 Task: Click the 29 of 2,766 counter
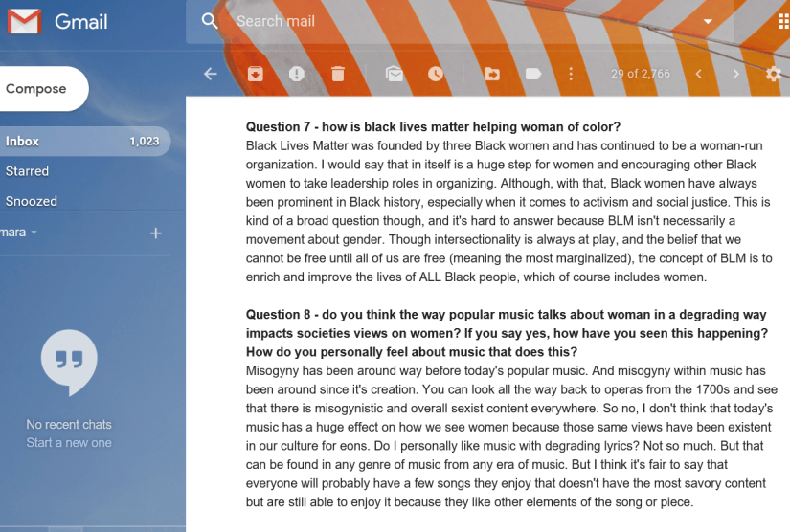point(641,74)
